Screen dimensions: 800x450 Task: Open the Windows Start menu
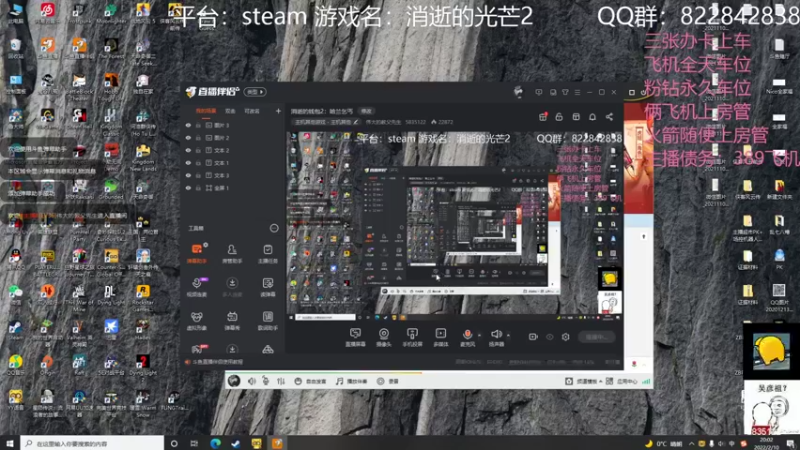[x=10, y=443]
